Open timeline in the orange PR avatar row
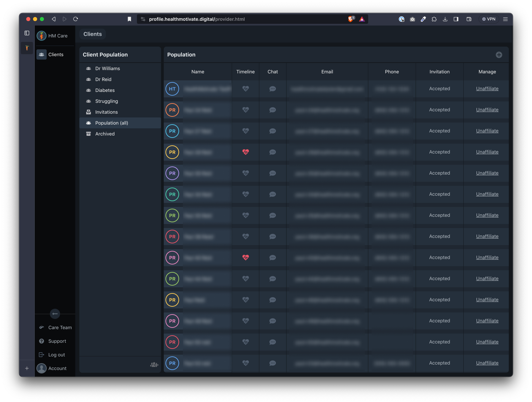Screen dimensions: 532x402 pos(246,110)
